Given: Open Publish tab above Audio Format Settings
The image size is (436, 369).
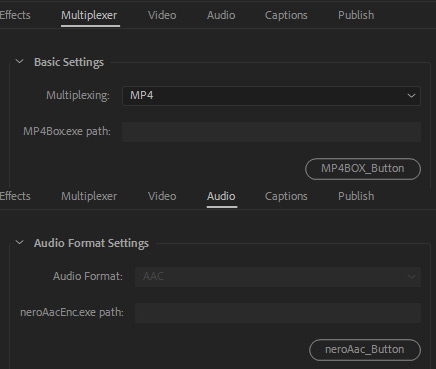Looking at the screenshot, I should coord(356,196).
